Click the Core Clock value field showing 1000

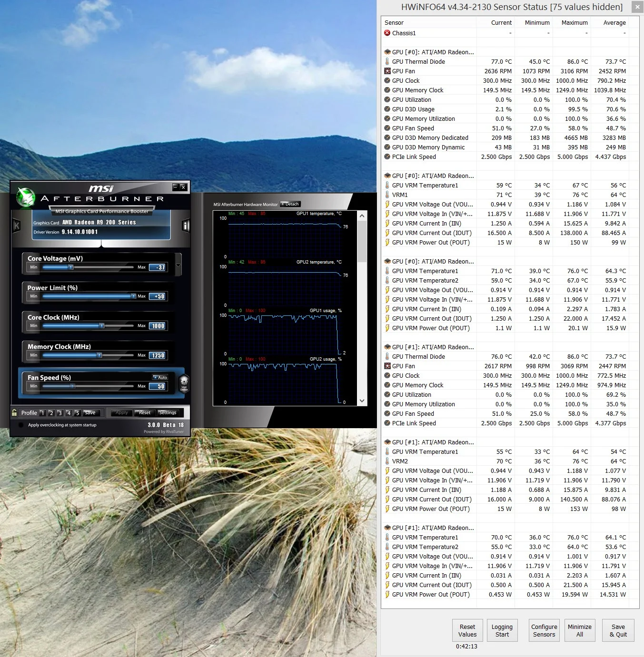(158, 326)
